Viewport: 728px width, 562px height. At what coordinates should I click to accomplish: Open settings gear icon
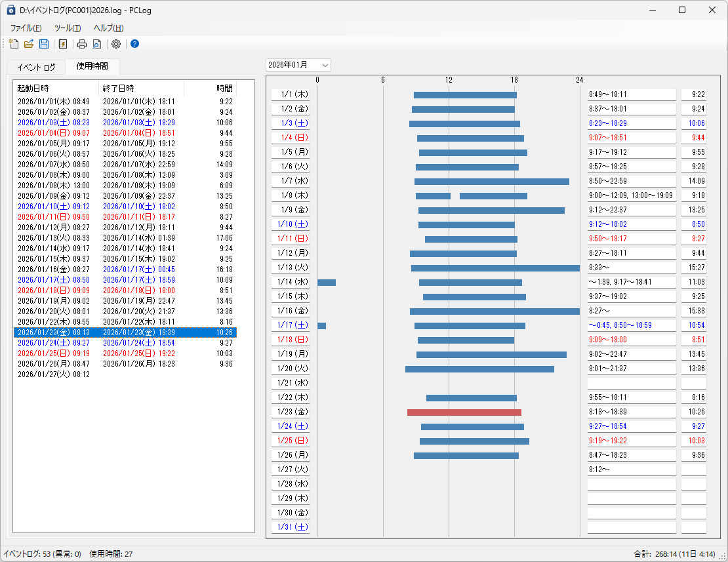(x=116, y=44)
